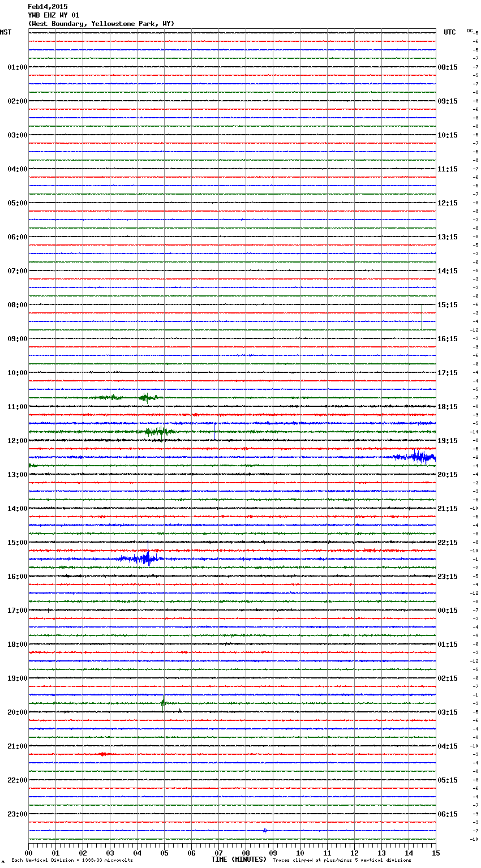The width and height of the screenshot is (481, 868).
Task: Select the 12:00 MST row label
Action: click(x=17, y=441)
